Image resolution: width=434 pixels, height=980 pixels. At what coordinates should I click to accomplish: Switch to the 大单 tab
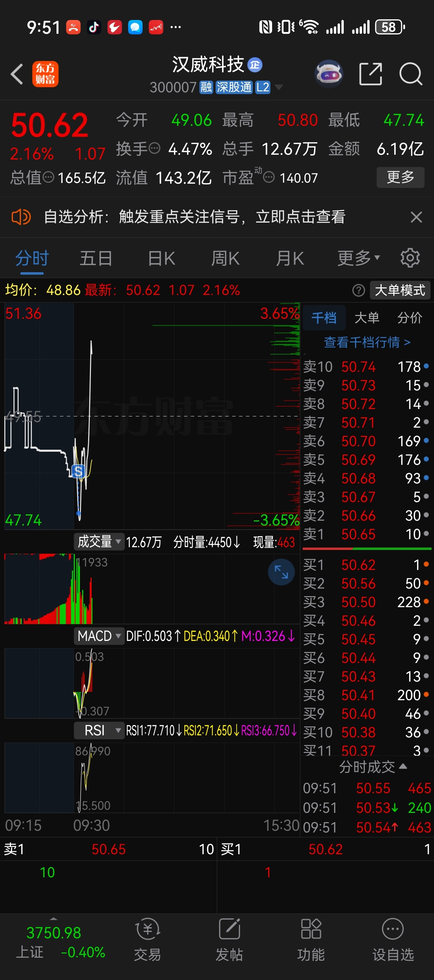[x=367, y=318]
